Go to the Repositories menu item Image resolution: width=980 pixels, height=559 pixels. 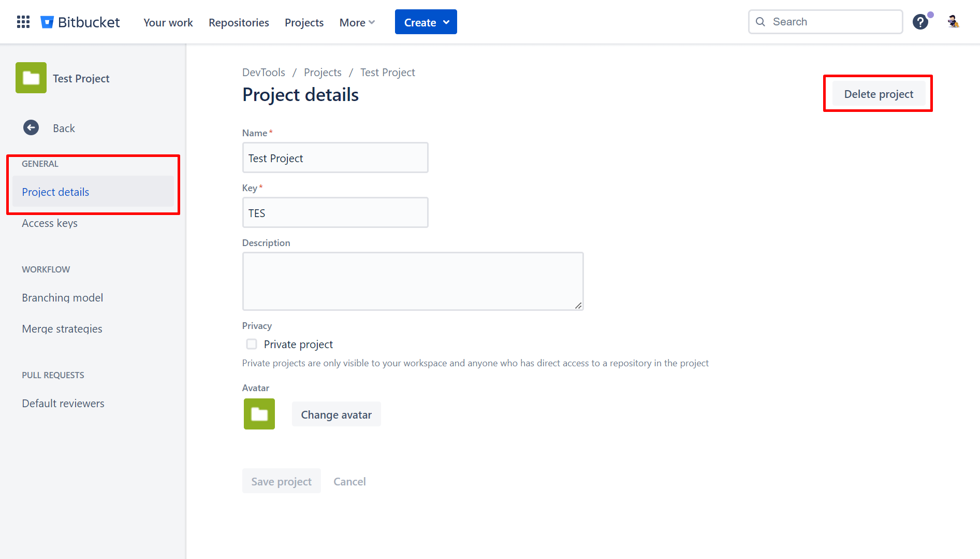coord(239,22)
